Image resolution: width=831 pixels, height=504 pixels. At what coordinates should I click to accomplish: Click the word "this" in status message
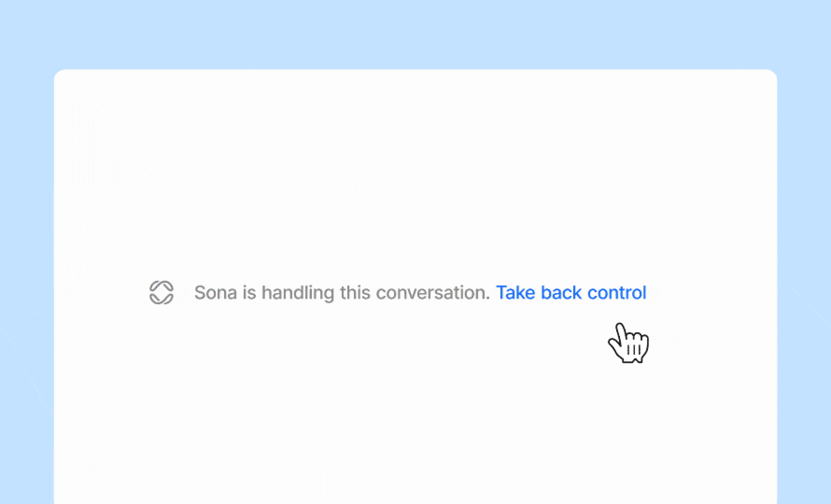point(355,293)
